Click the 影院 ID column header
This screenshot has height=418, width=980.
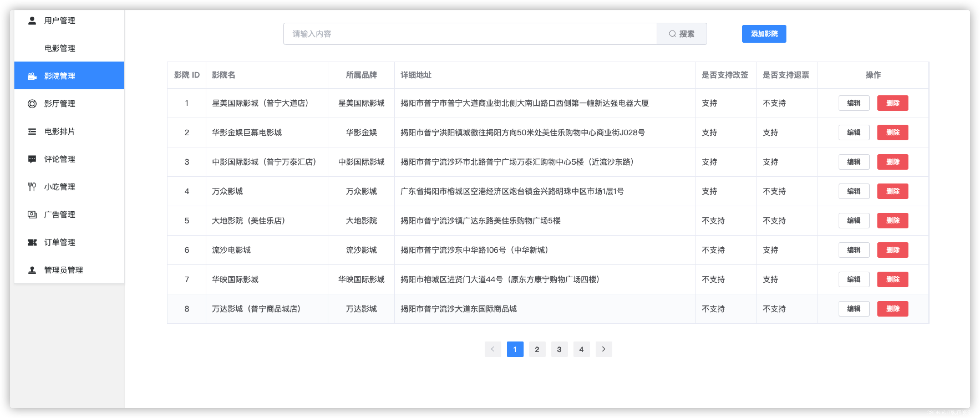pos(186,75)
